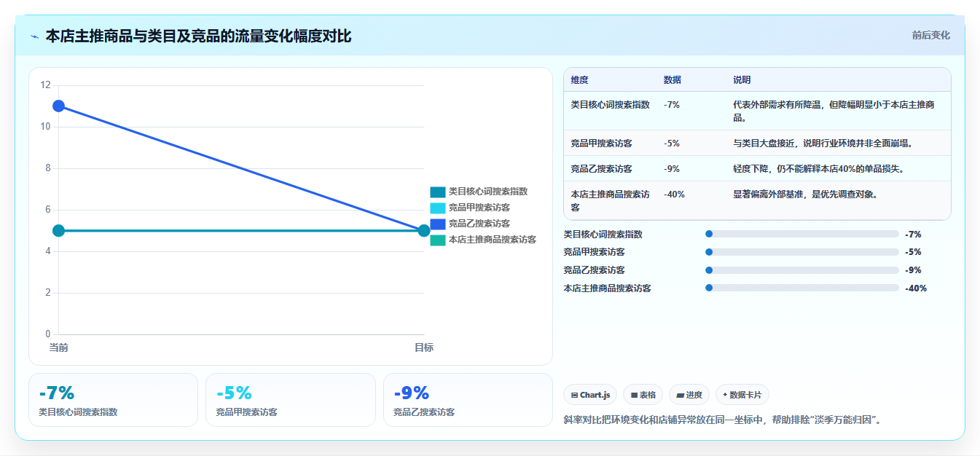This screenshot has width=980, height=456.
Task: Click the -7% cell in the table
Action: 672,105
